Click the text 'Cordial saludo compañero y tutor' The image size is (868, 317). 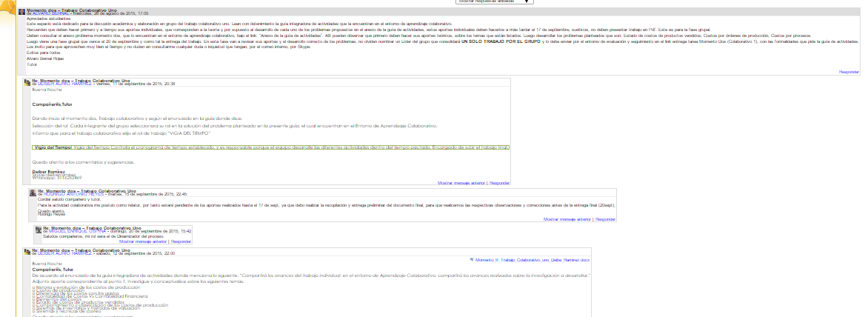(x=67, y=200)
